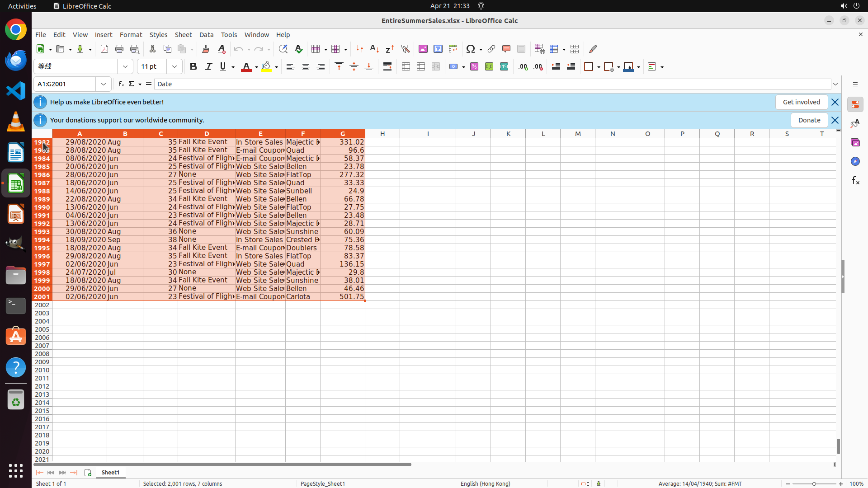Click the Export as PDF icon

pos(104,49)
